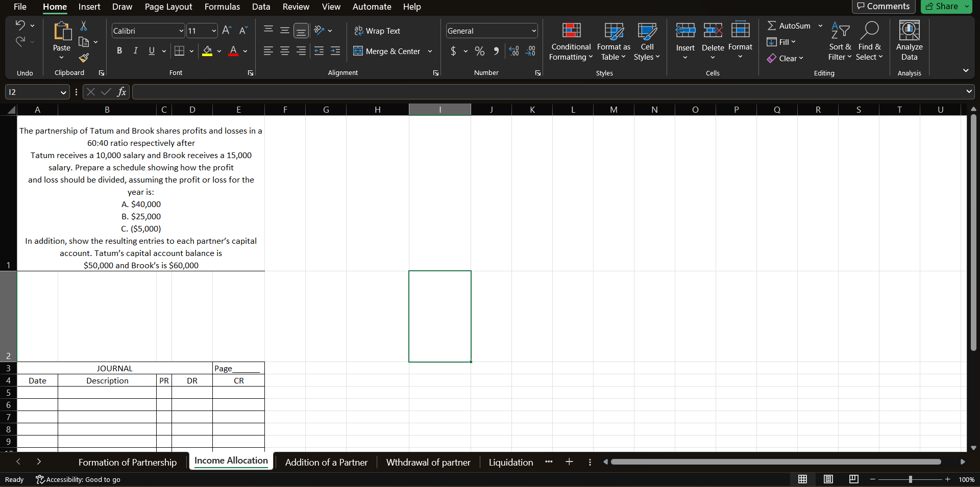This screenshot has width=980, height=487.
Task: Toggle Wrap Text
Action: (x=377, y=31)
